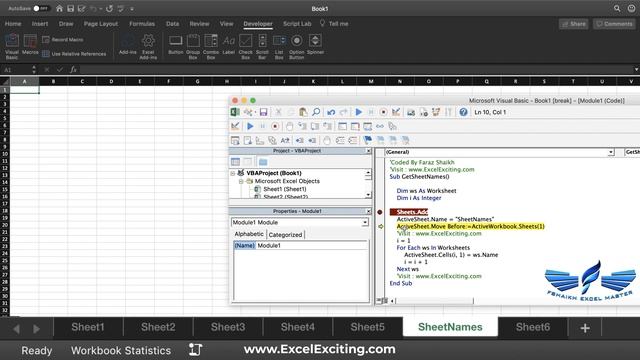
Task: Insert a Label form control
Action: [229, 44]
